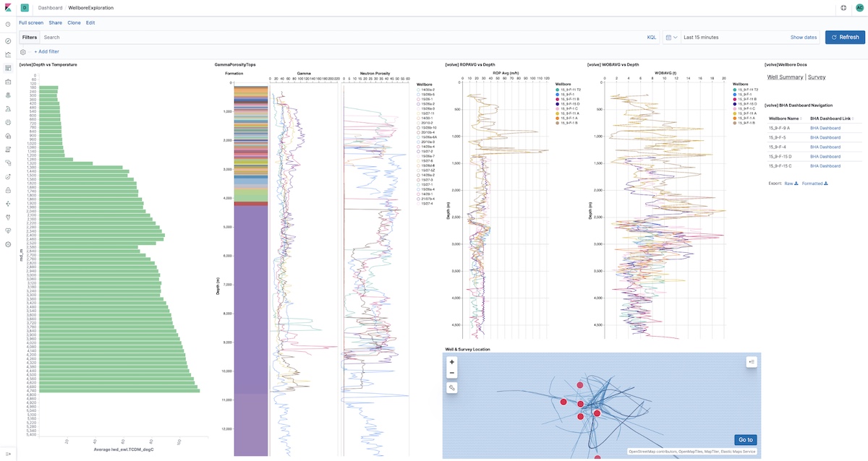
Task: Click the 15_9-F-4 wellbore name cell
Action: pyautogui.click(x=778, y=147)
